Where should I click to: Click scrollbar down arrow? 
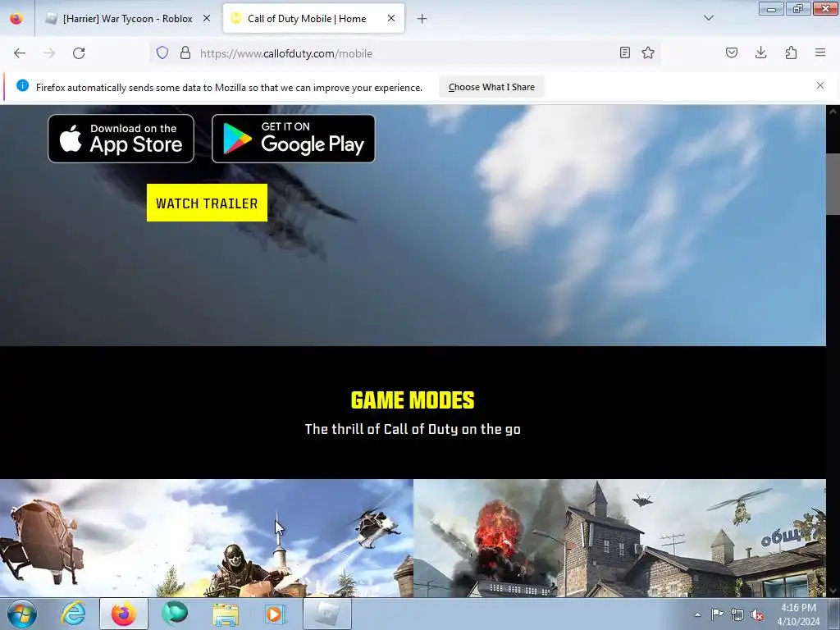[833, 591]
